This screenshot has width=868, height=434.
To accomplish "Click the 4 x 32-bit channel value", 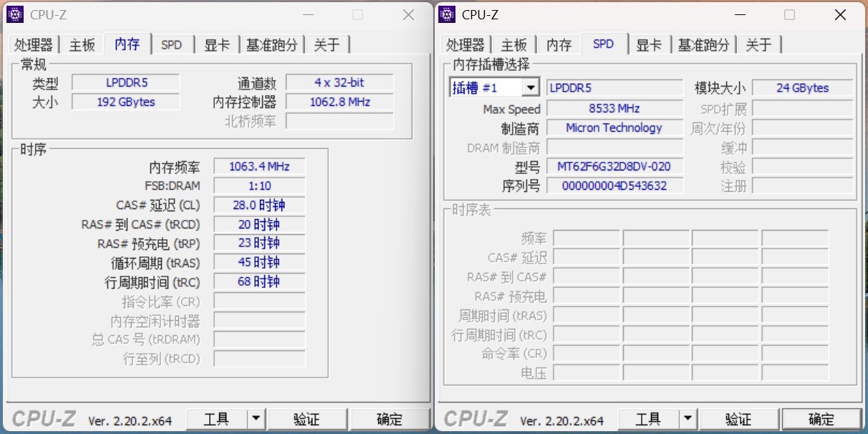I will pyautogui.click(x=339, y=82).
